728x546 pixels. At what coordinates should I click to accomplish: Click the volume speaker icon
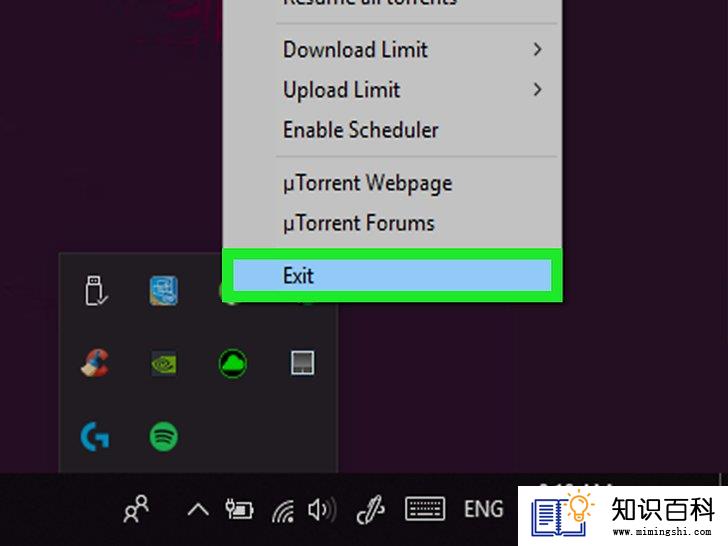point(322,510)
